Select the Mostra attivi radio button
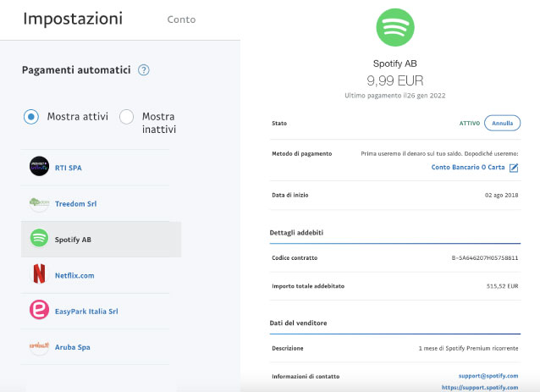This screenshot has height=392, width=540. point(31,117)
